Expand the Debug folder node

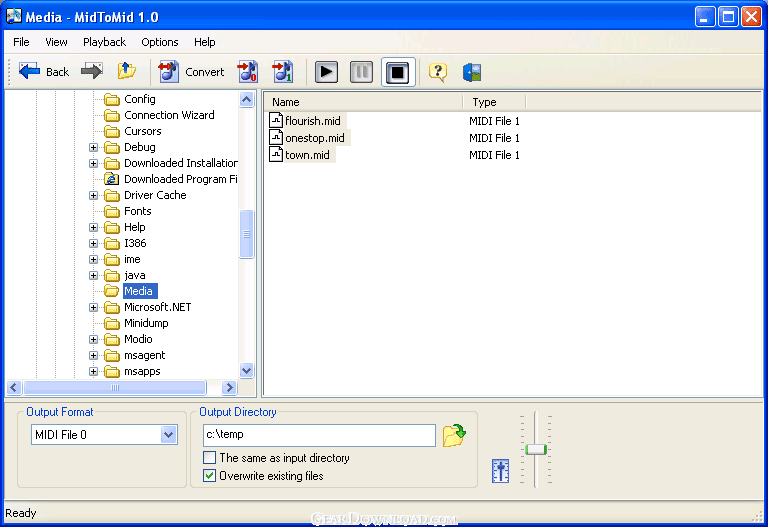pyautogui.click(x=94, y=147)
